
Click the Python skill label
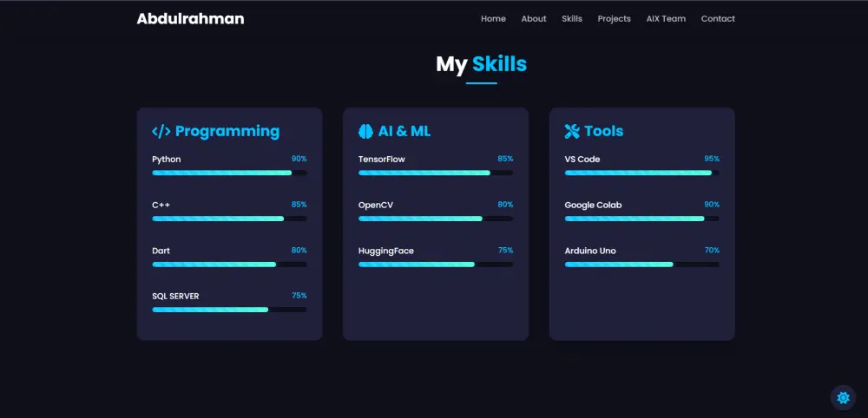[x=167, y=160]
